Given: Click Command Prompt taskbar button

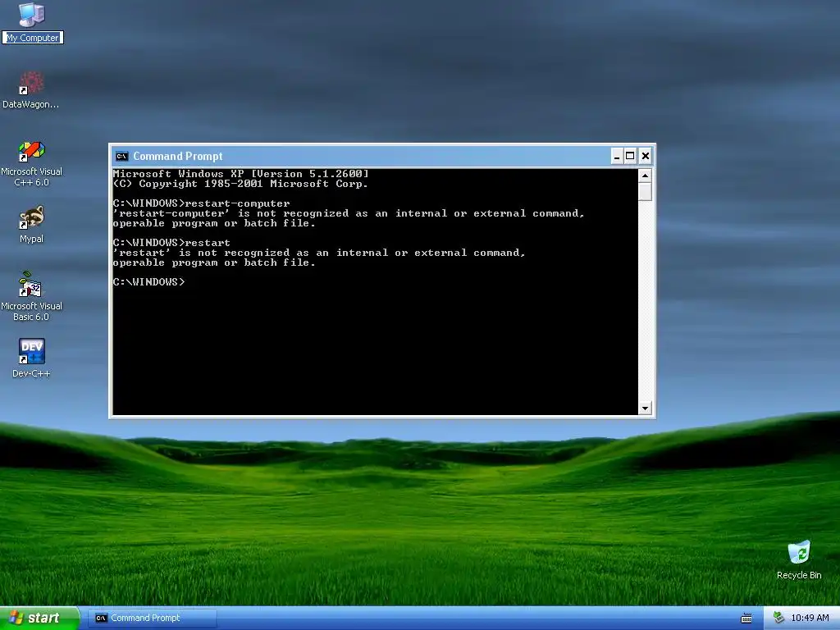Looking at the screenshot, I should pos(152,618).
